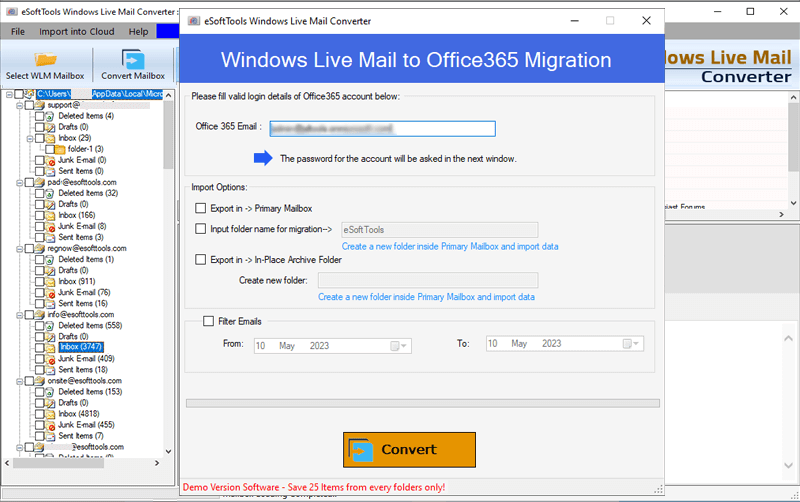Open the Help menu
The width and height of the screenshot is (800, 502).
138,32
